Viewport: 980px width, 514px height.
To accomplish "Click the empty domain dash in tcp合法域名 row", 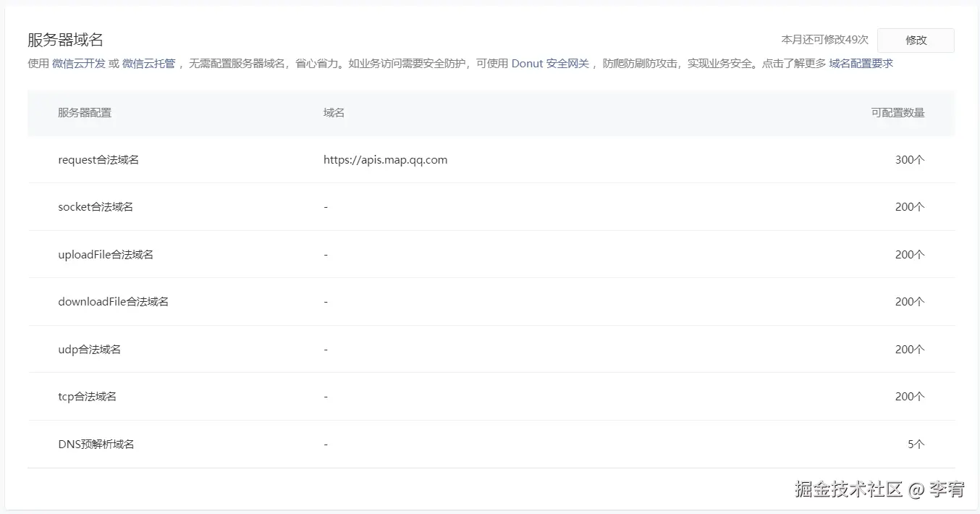I will [x=326, y=397].
